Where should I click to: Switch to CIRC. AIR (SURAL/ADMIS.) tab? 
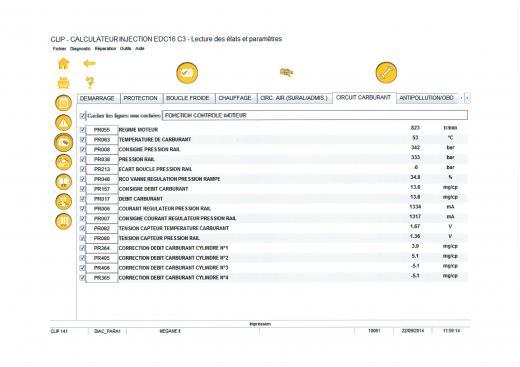[x=295, y=98]
